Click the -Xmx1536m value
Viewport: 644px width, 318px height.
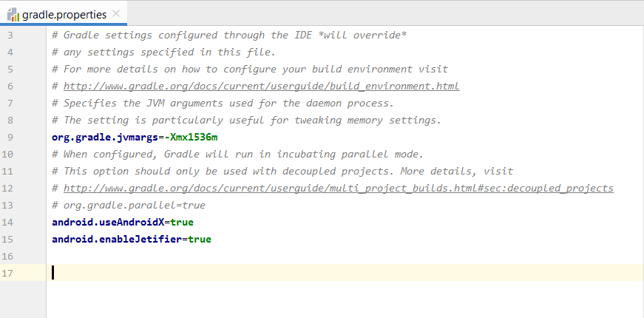pos(191,138)
